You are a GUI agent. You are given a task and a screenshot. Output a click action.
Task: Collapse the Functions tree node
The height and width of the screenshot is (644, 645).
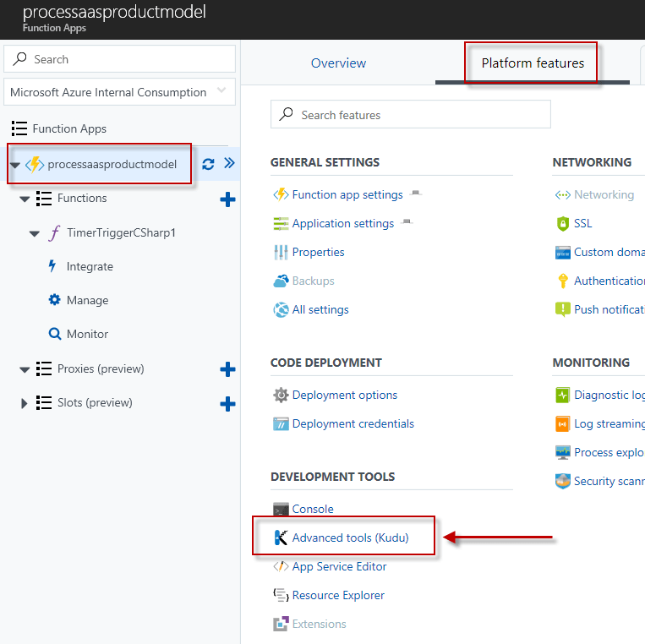click(25, 199)
